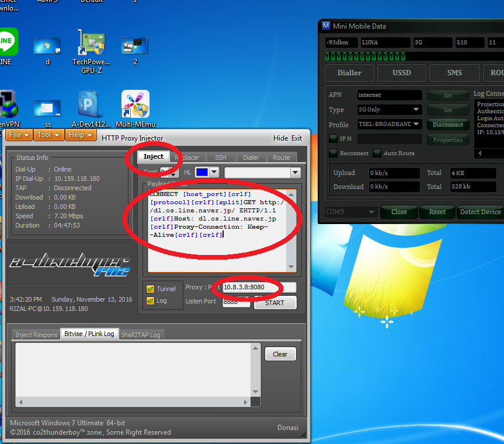Viewport: 504px width, 444px height.
Task: Switch to the Replacer tab
Action: (x=187, y=157)
